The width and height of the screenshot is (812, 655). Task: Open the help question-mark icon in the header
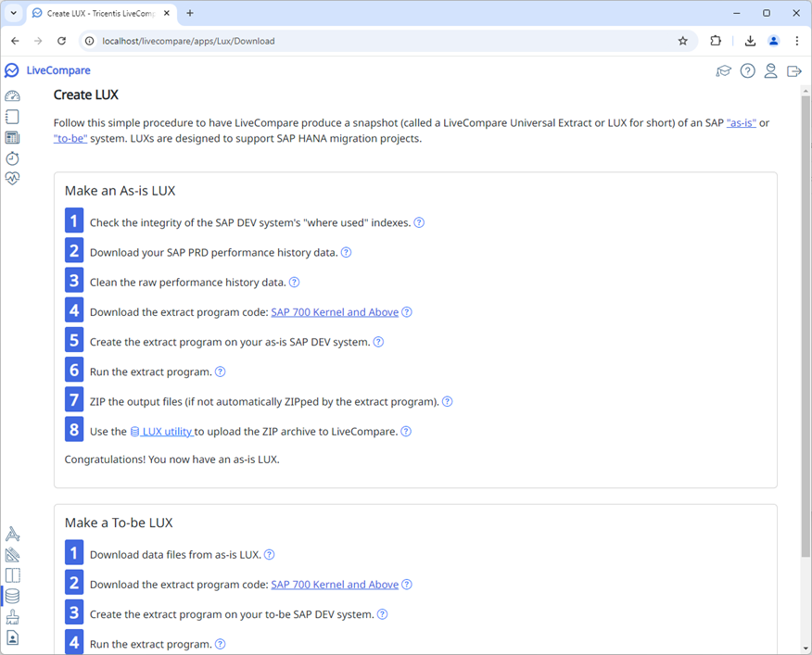747,70
